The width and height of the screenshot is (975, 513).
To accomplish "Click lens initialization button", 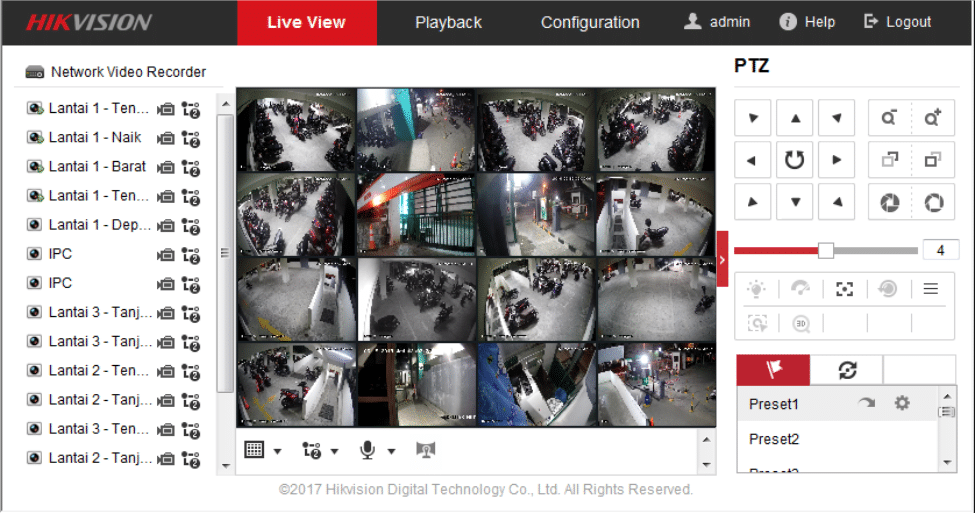I will (887, 289).
